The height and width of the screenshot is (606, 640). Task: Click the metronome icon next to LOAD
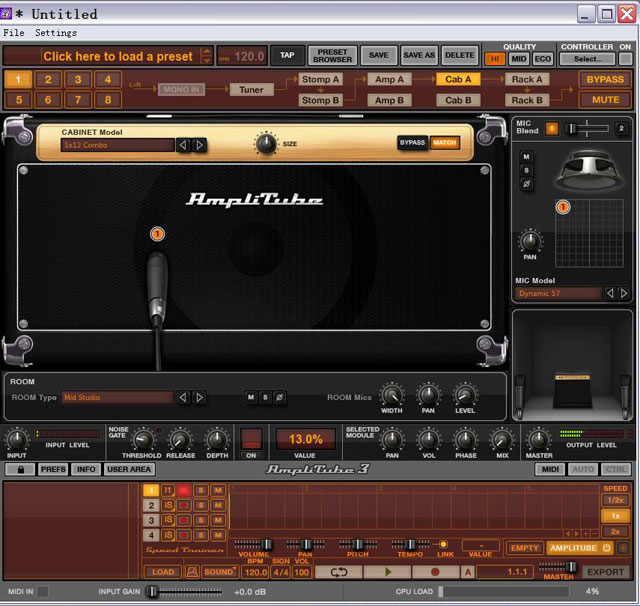(x=192, y=572)
